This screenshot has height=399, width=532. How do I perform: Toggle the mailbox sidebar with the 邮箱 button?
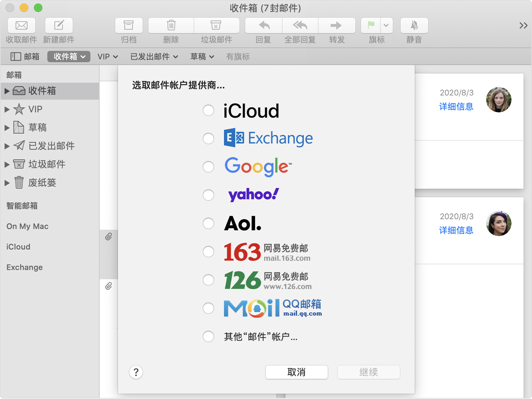pyautogui.click(x=25, y=57)
